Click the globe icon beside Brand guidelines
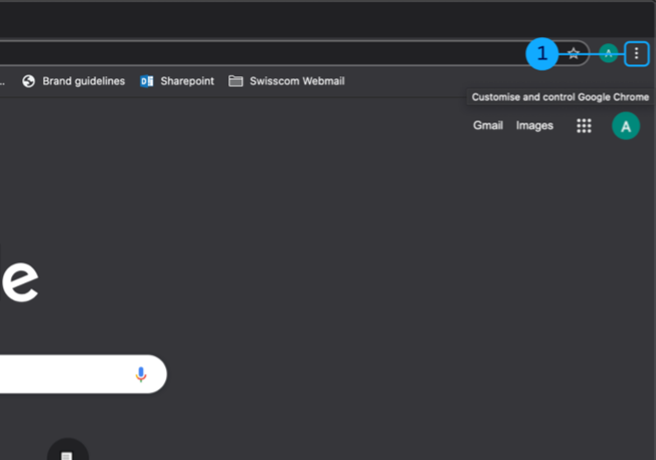This screenshot has height=460, width=656. click(29, 81)
